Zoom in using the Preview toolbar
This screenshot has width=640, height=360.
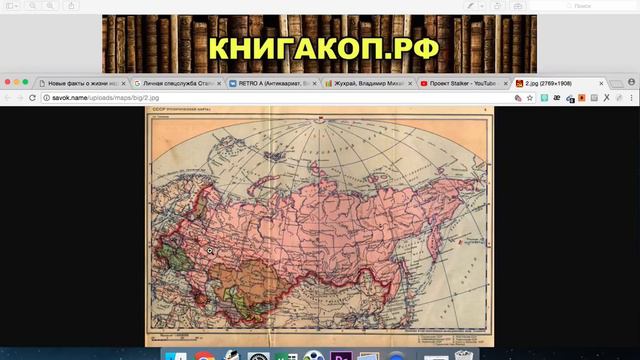[50, 6]
